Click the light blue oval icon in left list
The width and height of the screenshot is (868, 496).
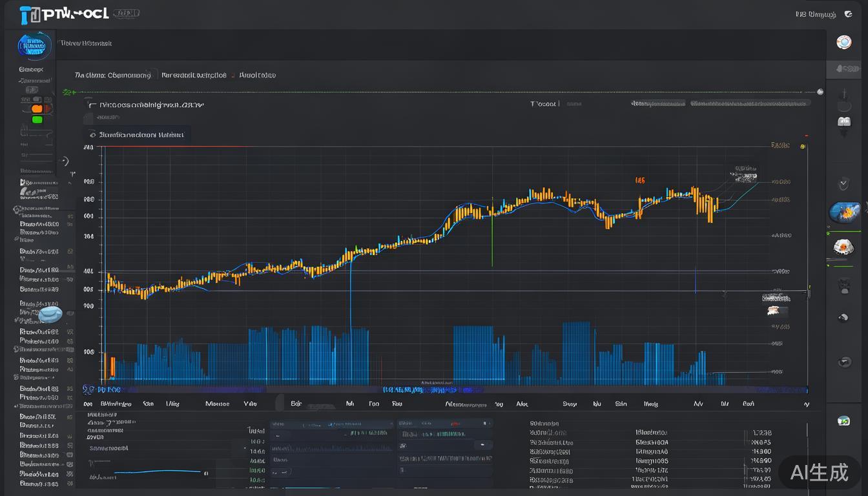pyautogui.click(x=50, y=315)
